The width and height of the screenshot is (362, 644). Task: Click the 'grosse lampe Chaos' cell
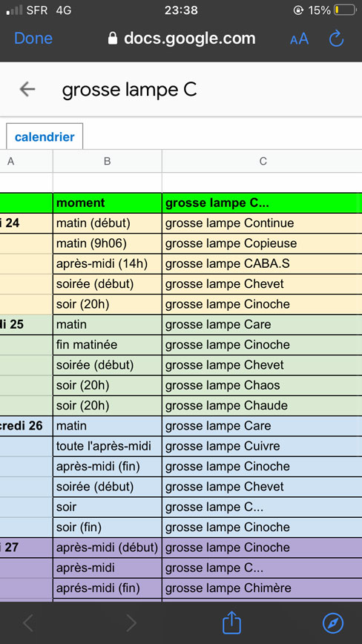click(262, 385)
